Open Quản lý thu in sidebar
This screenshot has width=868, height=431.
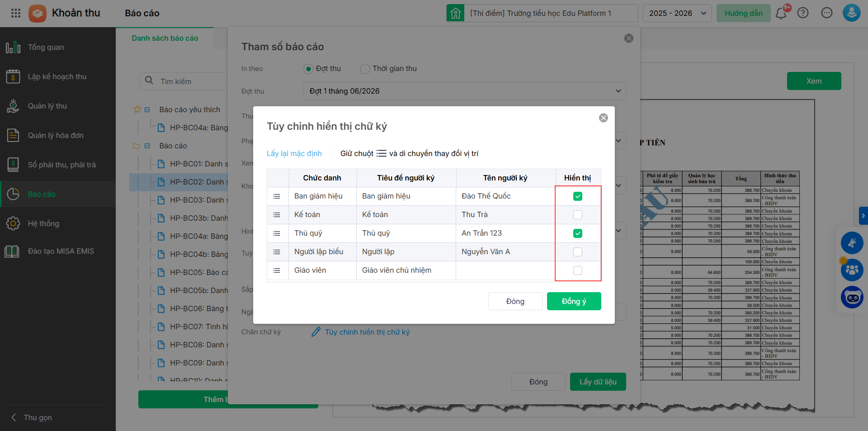click(x=47, y=106)
